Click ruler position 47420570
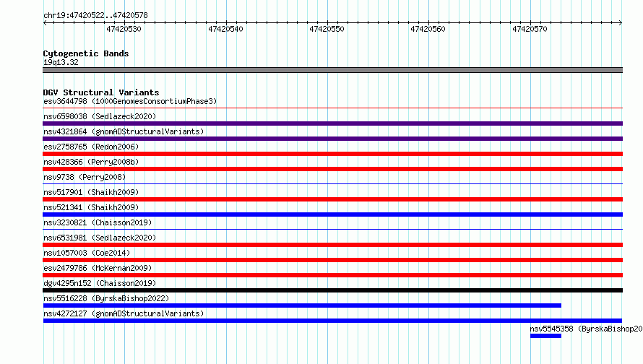 point(530,29)
